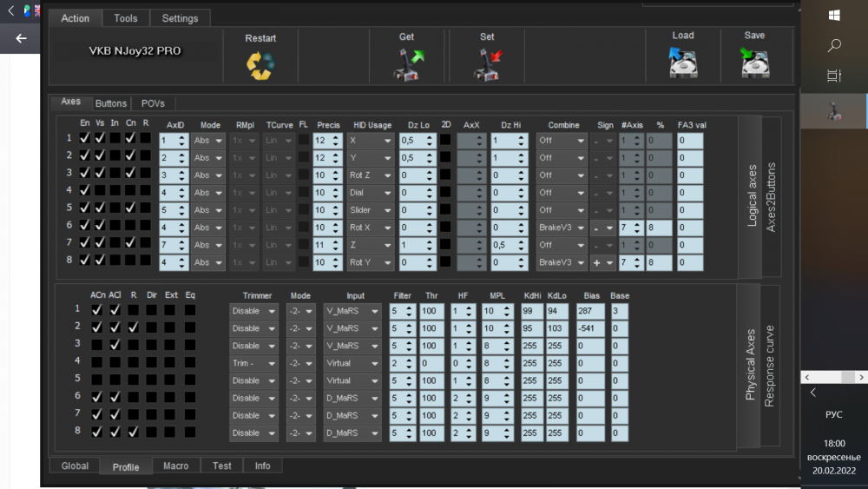This screenshot has height=489, width=868.
Task: Toggle In checkbox for logical axis 2
Action: click(115, 155)
